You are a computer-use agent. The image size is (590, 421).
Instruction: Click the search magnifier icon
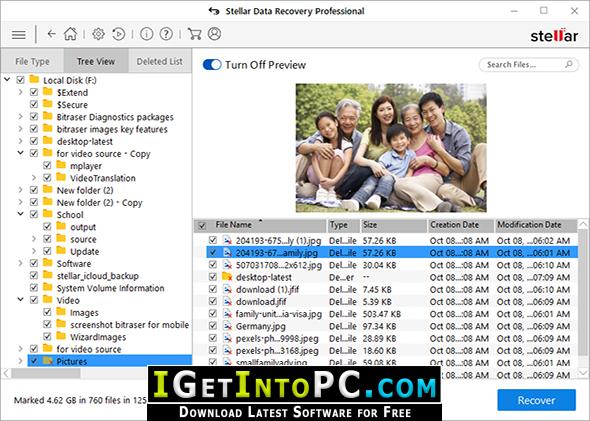(x=569, y=64)
